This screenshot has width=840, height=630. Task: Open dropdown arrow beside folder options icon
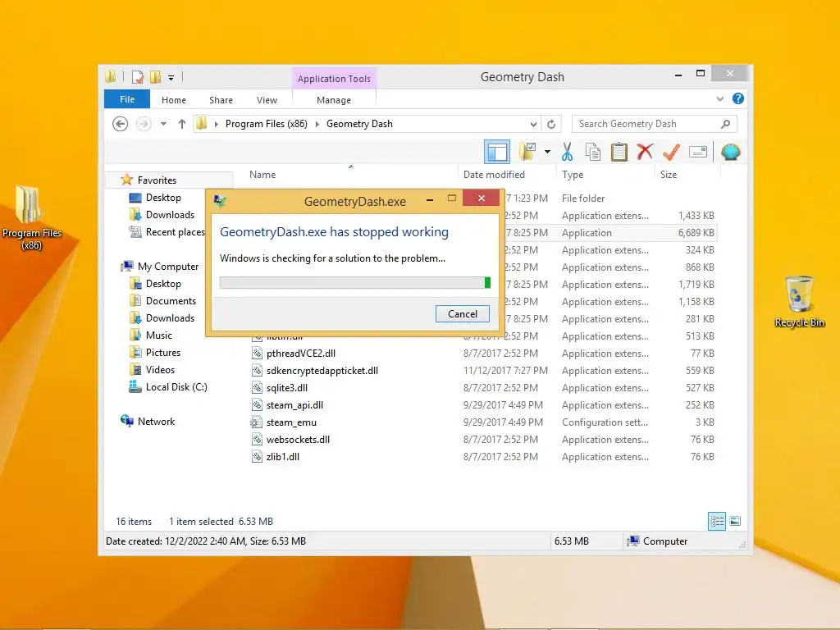(x=547, y=152)
